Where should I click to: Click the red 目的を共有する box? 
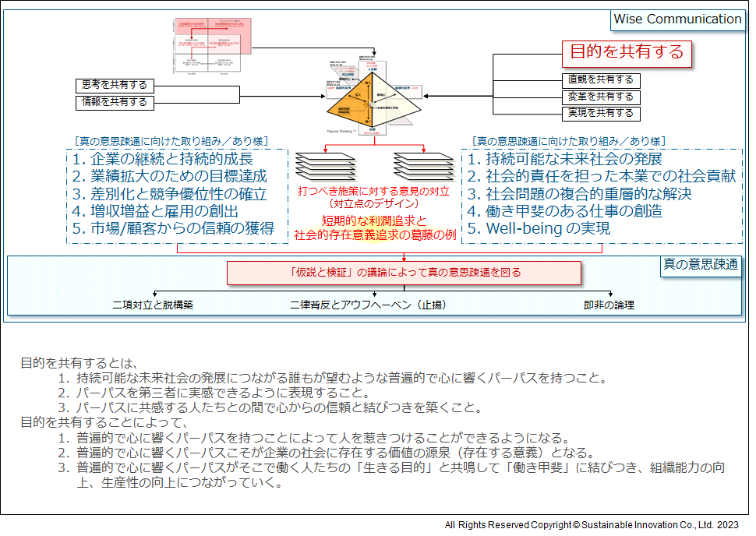pos(627,52)
